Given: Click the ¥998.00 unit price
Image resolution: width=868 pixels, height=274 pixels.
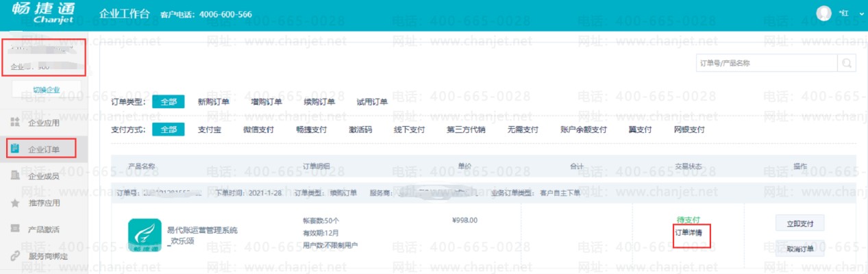Looking at the screenshot, I should tap(465, 220).
